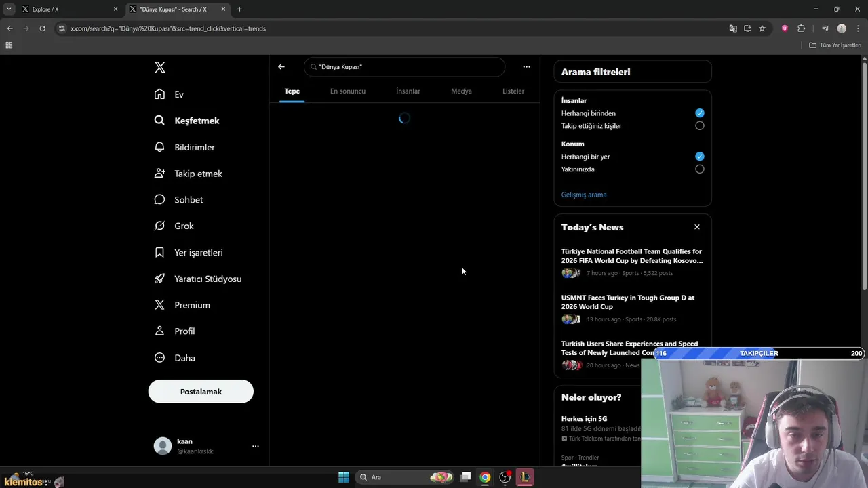Screen dimensions: 868x488
Task: Open OBS Studio from taskbar
Action: [505, 477]
